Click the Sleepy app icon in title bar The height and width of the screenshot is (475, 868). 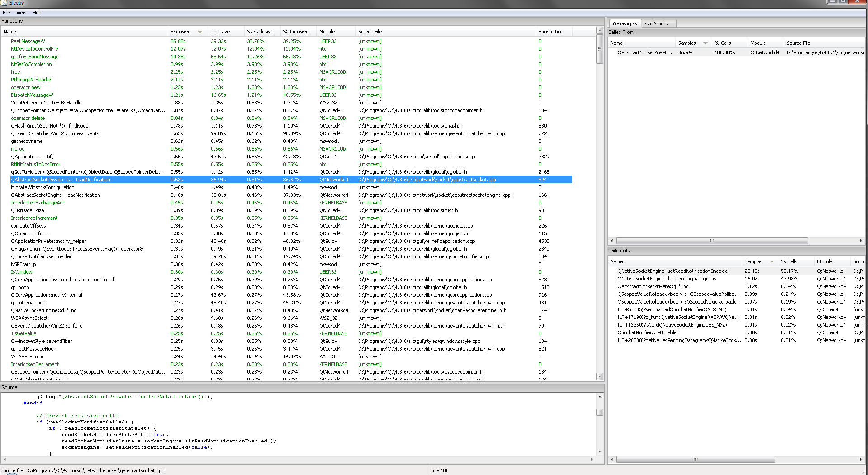tap(4, 3)
